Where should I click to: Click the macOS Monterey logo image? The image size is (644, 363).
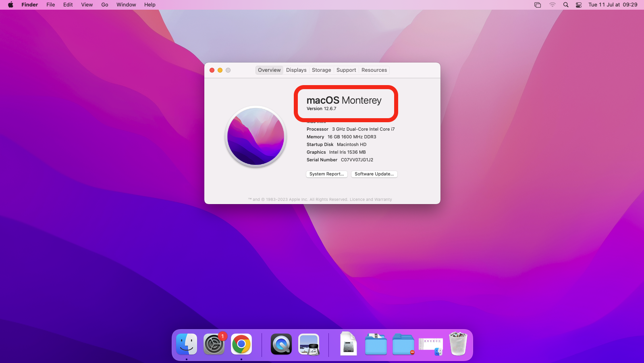[256, 136]
